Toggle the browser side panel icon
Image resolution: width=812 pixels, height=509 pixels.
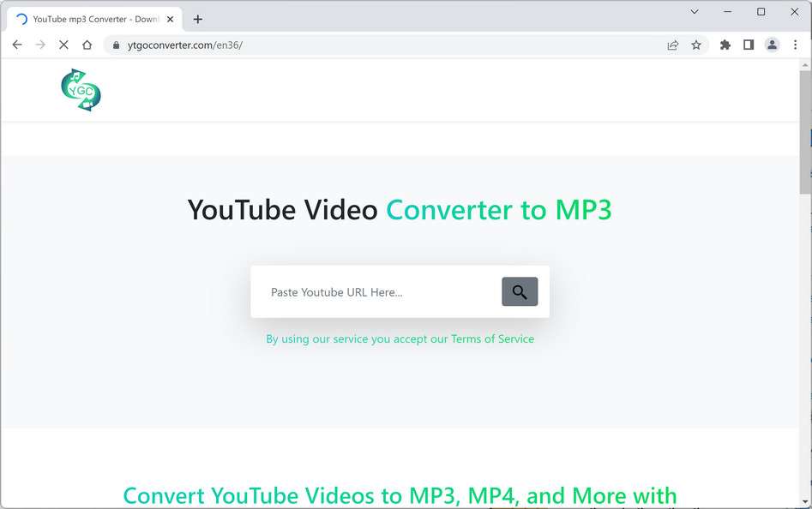click(749, 45)
